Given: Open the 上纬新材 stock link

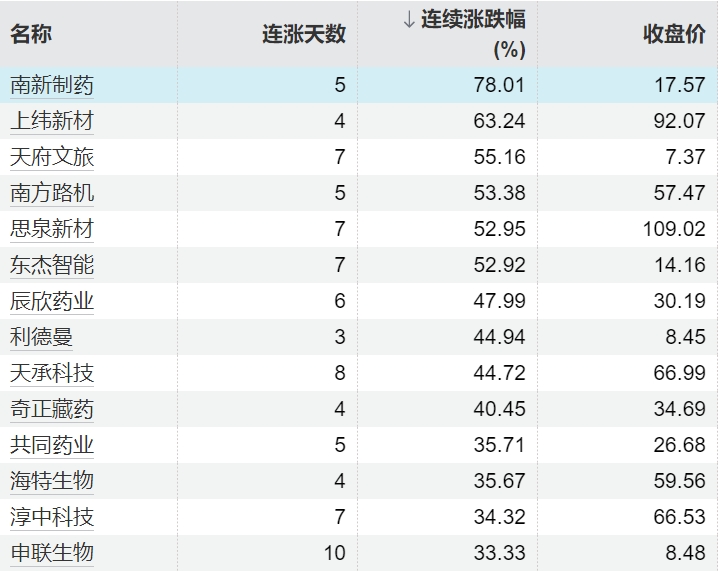Looking at the screenshot, I should pyautogui.click(x=52, y=121).
